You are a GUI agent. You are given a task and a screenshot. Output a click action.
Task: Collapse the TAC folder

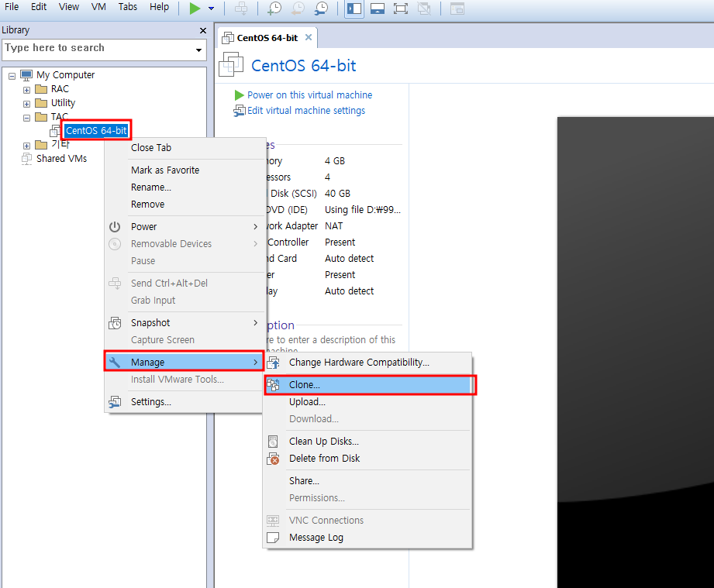(x=26, y=118)
